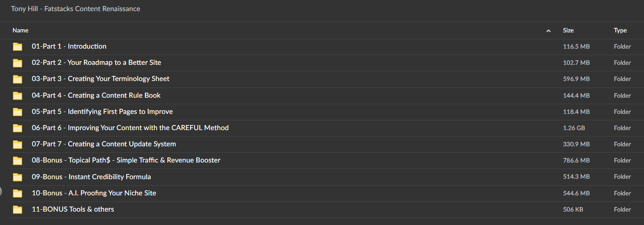Viewport: 644px width, 225px height.
Task: Click the folder icon beside 03-Part 3 Terminology Sheet
Action: click(x=18, y=79)
